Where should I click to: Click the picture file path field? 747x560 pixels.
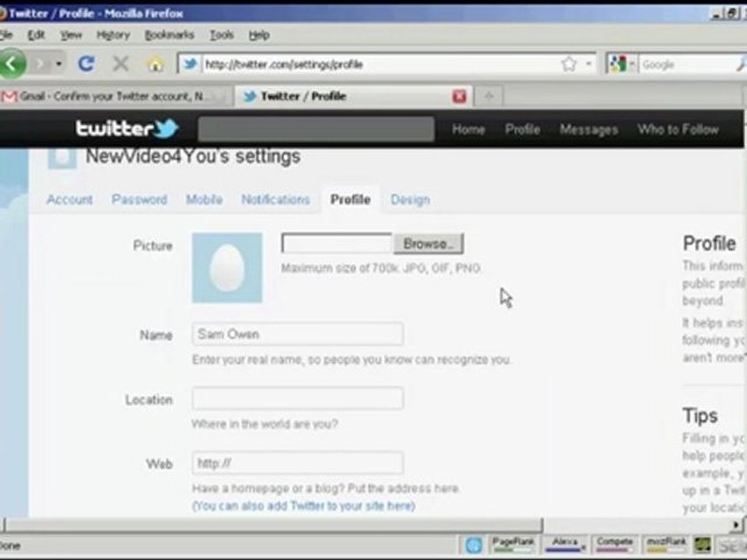336,243
